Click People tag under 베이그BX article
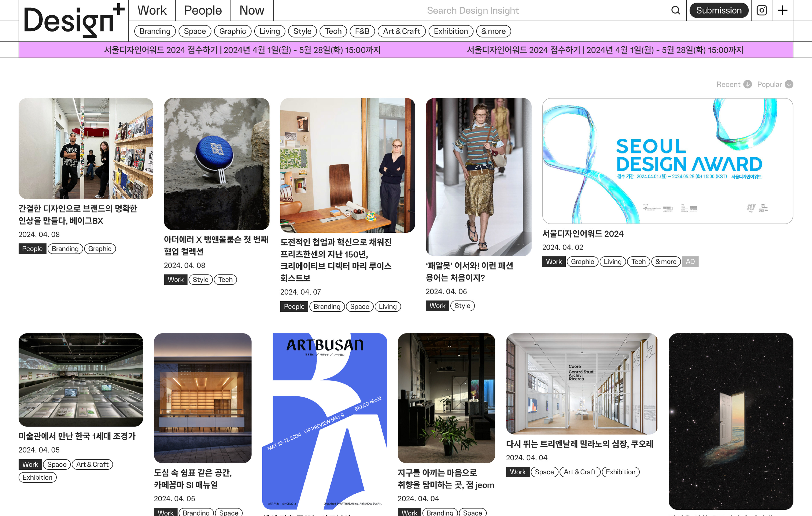812x516 pixels. tap(32, 248)
